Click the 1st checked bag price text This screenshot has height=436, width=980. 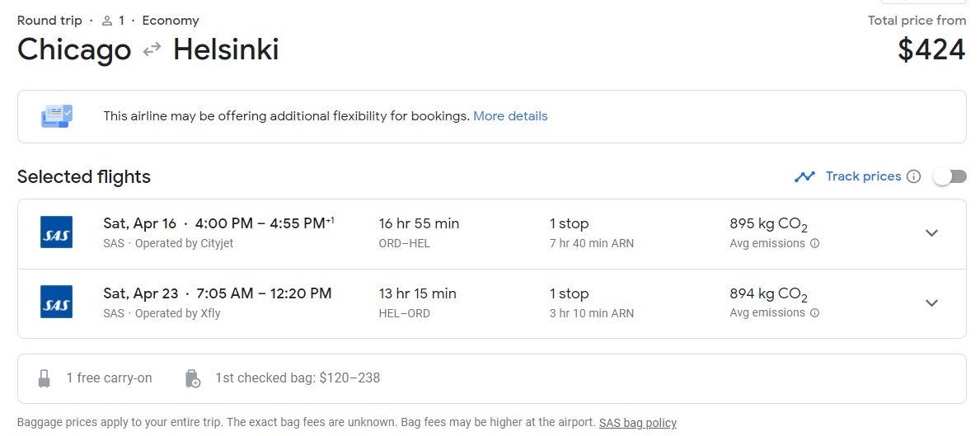pos(298,378)
